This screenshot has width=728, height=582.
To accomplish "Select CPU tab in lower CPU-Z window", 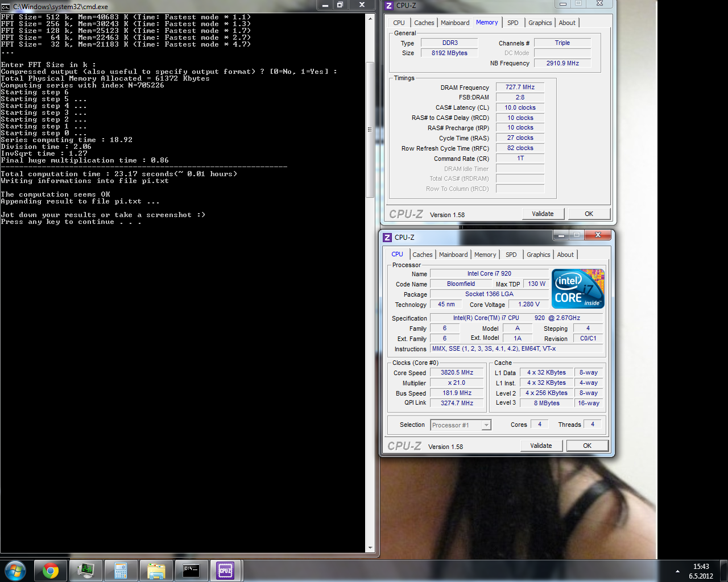I will (x=397, y=254).
